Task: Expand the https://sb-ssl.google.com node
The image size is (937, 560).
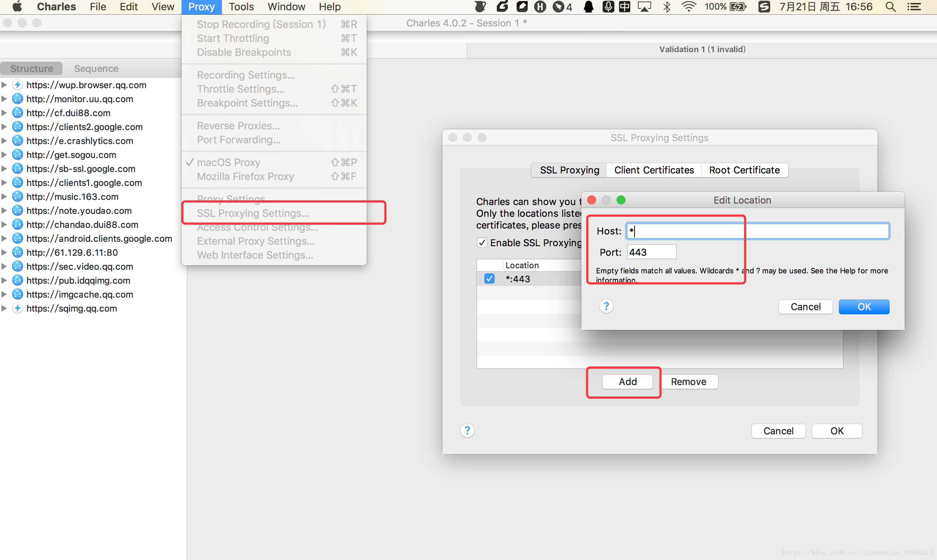Action: click(4, 169)
